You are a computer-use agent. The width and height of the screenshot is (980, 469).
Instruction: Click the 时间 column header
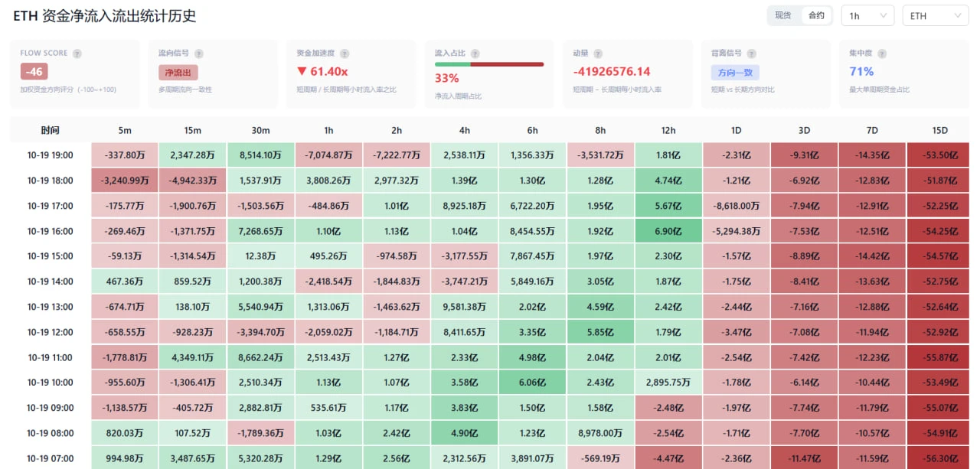(x=51, y=130)
